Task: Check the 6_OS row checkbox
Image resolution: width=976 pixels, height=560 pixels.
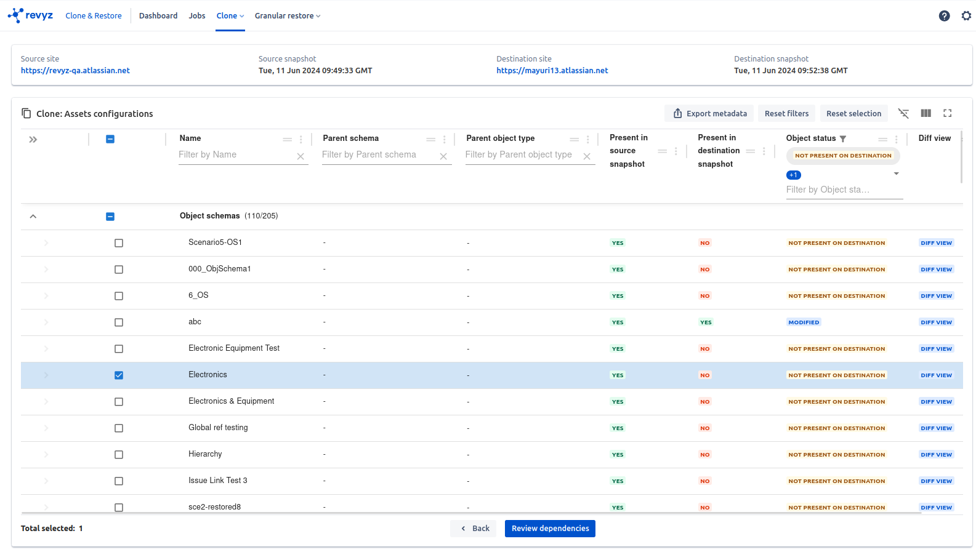Action: click(x=119, y=296)
